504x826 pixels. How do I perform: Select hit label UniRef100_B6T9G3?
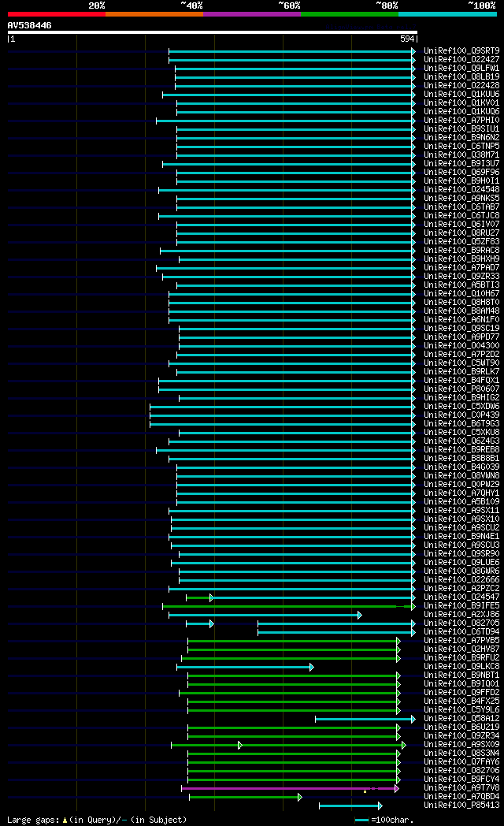coord(462,424)
